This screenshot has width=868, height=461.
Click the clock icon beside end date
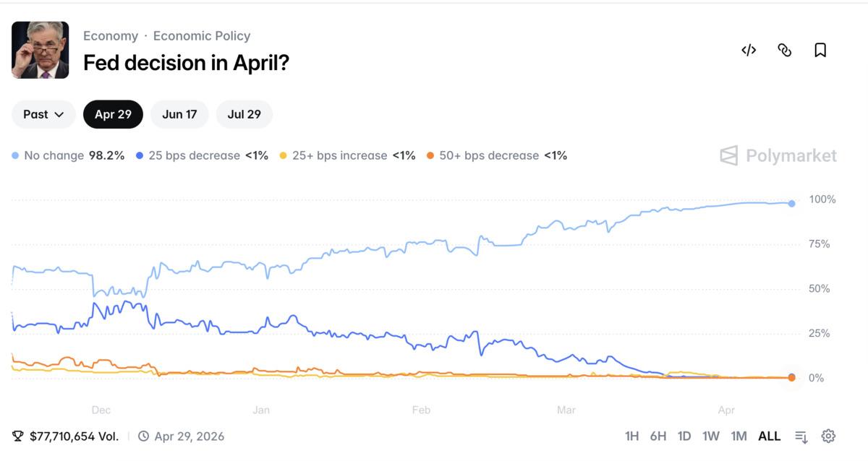pos(143,436)
